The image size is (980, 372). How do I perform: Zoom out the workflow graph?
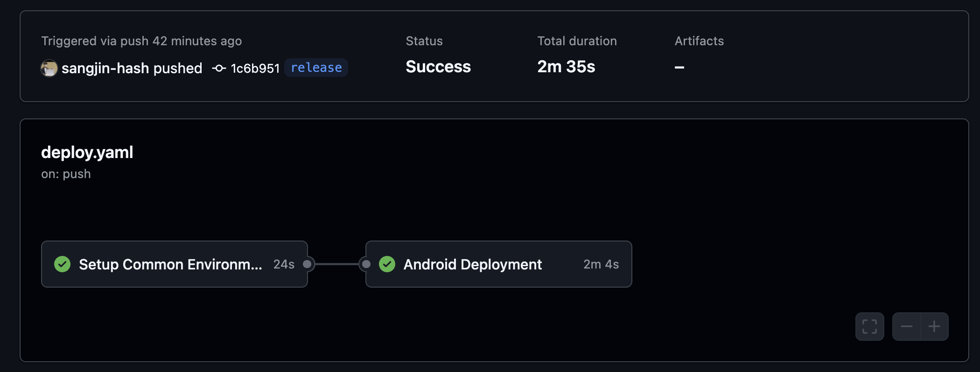pyautogui.click(x=906, y=326)
